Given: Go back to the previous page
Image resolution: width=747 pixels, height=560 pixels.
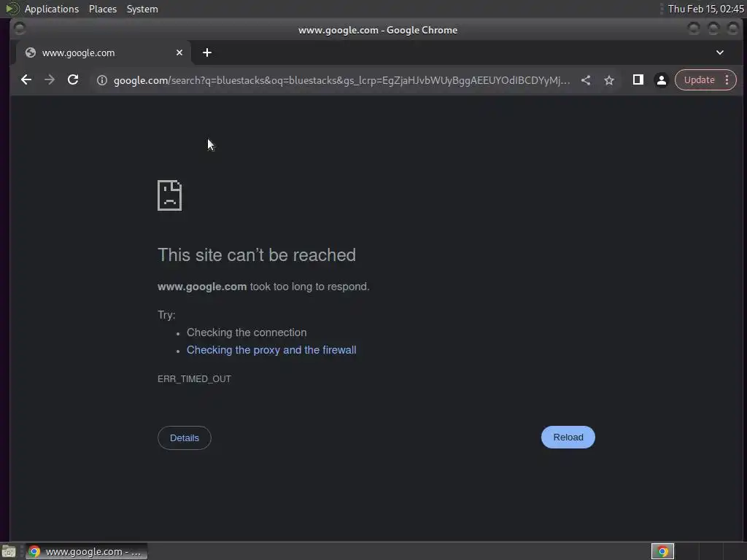Looking at the screenshot, I should [x=26, y=80].
